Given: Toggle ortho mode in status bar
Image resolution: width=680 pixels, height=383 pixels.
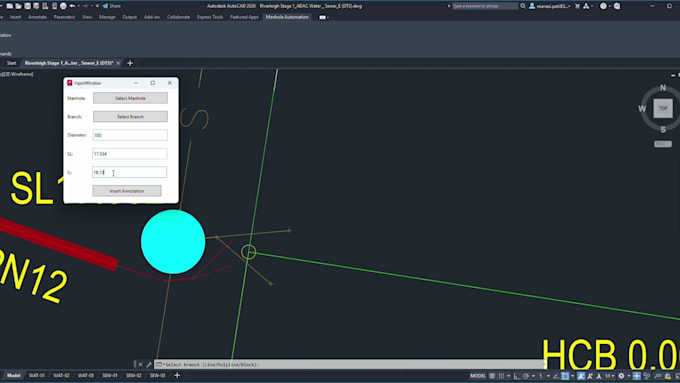Looking at the screenshot, I should [516, 376].
